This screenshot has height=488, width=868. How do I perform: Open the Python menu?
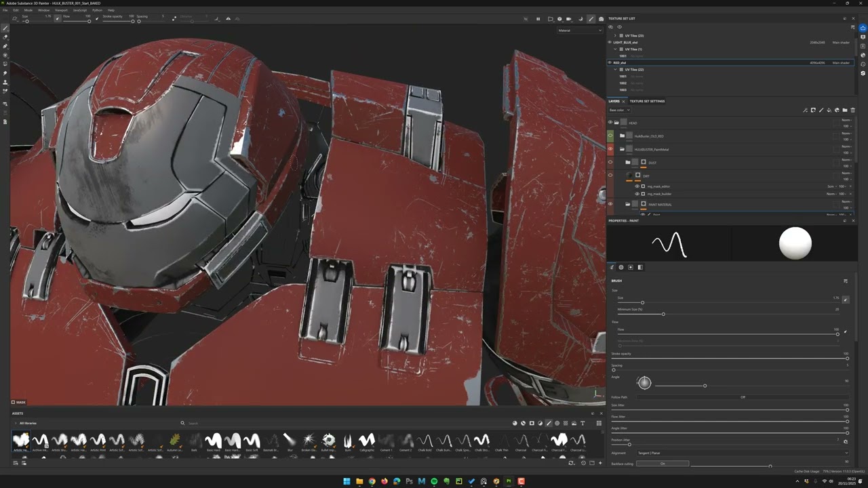click(x=97, y=10)
